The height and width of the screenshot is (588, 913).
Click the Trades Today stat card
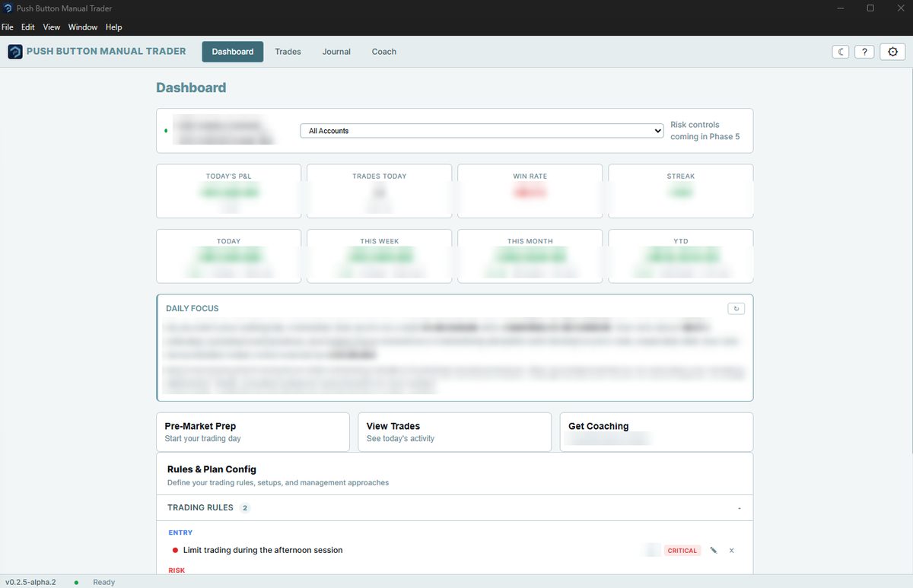pyautogui.click(x=380, y=191)
